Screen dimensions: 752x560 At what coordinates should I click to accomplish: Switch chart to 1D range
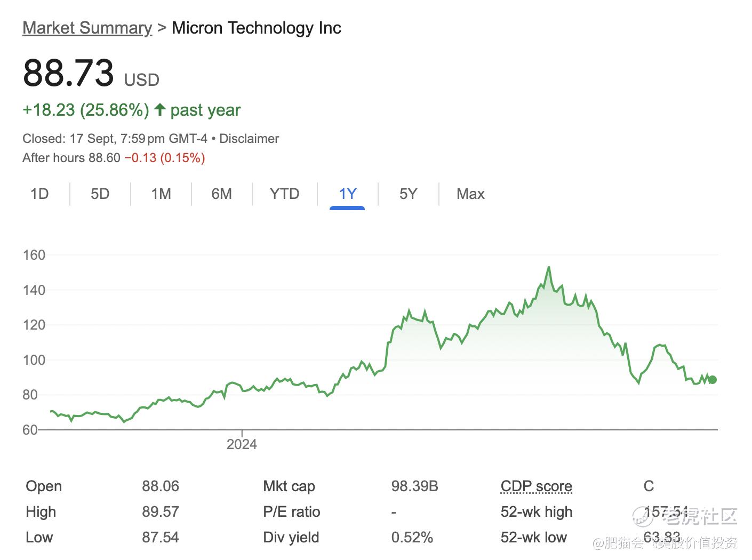tap(39, 194)
